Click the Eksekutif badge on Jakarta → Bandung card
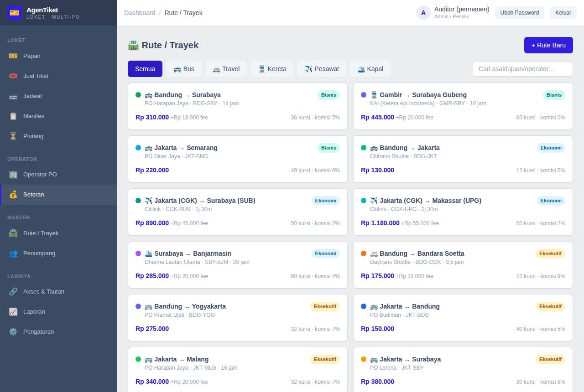The image size is (584, 392). tap(550, 306)
